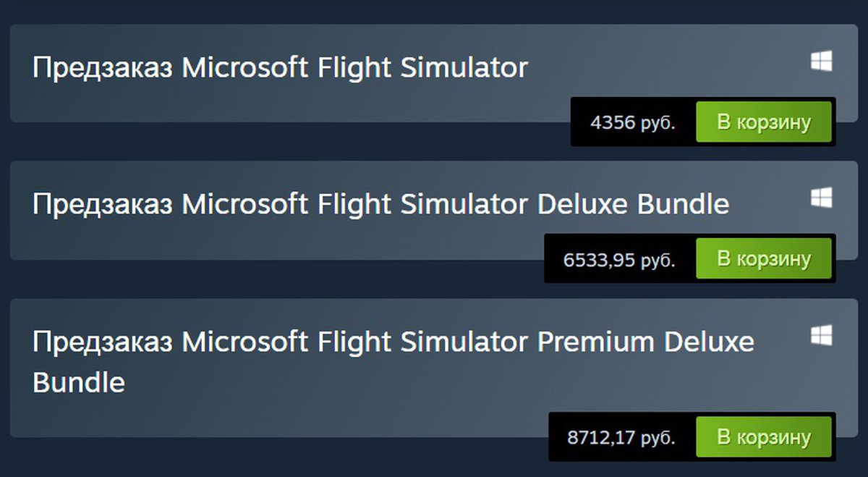Click 'Предзаказ' in the Deluxe Bundle listing
The height and width of the screenshot is (477, 868).
(103, 204)
